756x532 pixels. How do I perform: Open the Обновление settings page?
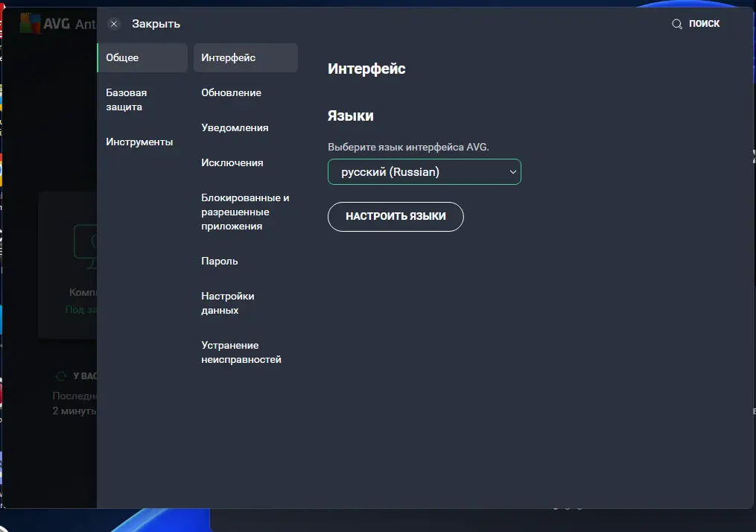231,92
